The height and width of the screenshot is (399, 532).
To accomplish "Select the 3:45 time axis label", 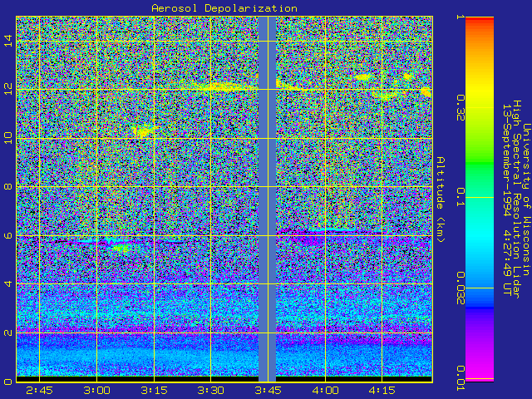I will point(268,391).
